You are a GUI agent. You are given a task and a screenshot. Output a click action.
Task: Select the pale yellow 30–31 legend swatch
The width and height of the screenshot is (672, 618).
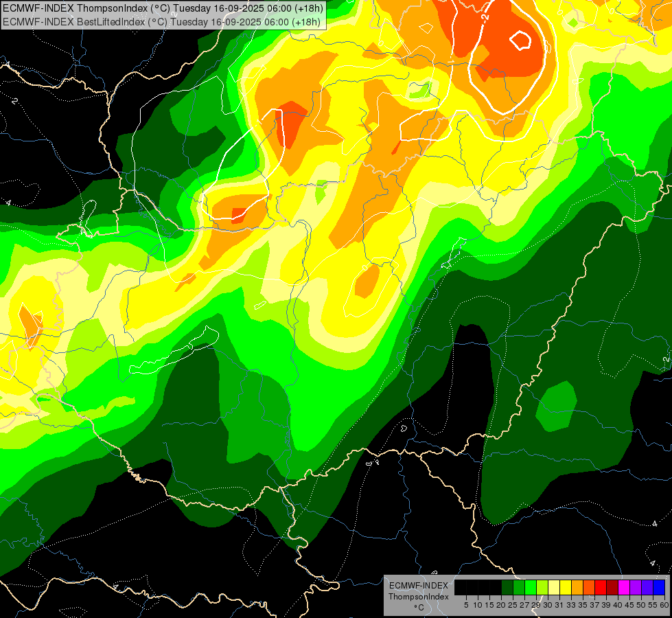tap(554, 587)
